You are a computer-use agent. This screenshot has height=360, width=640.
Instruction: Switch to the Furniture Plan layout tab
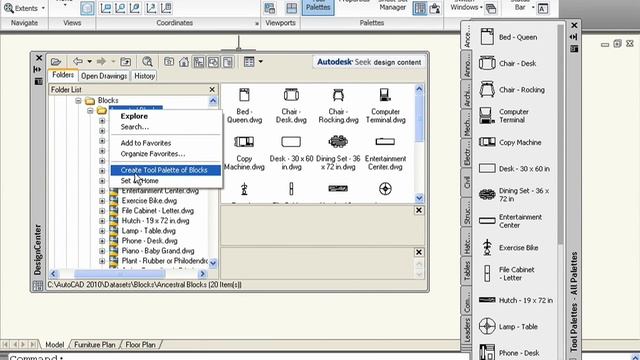pos(94,345)
